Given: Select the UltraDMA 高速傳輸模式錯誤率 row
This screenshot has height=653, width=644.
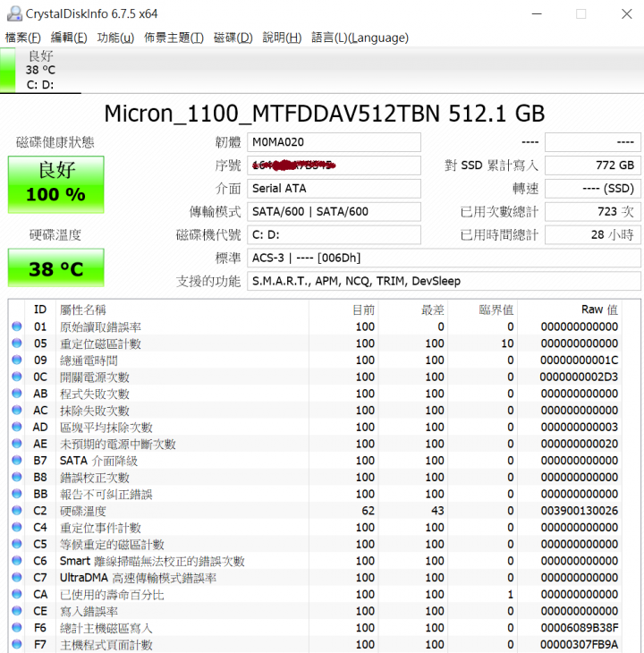Looking at the screenshot, I should [x=316, y=577].
